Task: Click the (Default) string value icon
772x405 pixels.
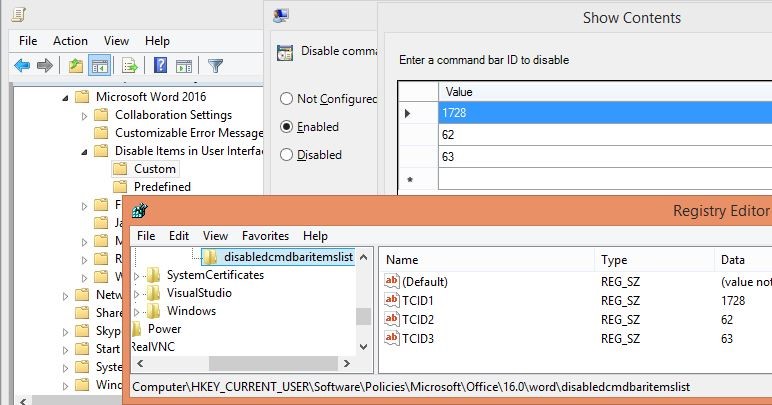Action: 392,281
